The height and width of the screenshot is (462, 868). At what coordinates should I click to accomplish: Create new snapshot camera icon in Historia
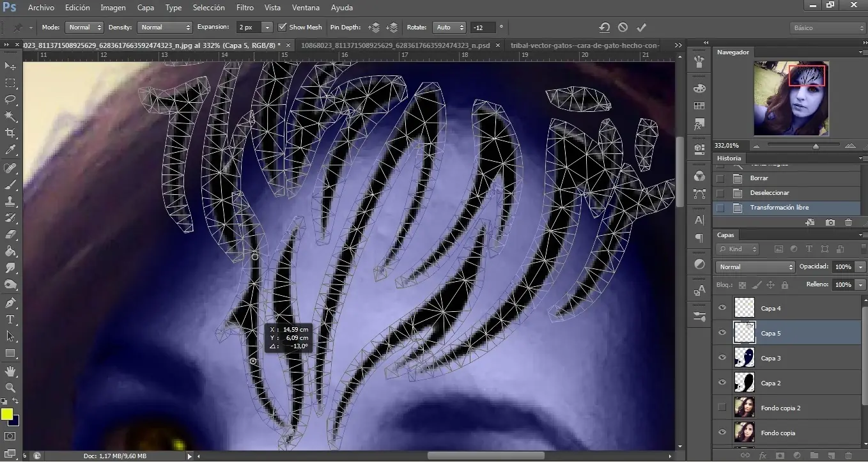coord(830,222)
